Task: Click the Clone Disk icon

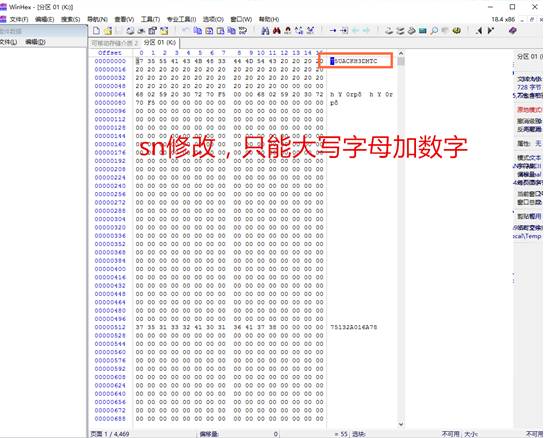Action: 400,31
